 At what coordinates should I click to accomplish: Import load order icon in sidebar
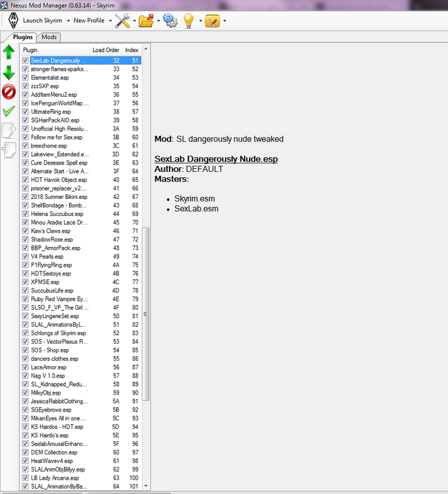click(x=9, y=150)
